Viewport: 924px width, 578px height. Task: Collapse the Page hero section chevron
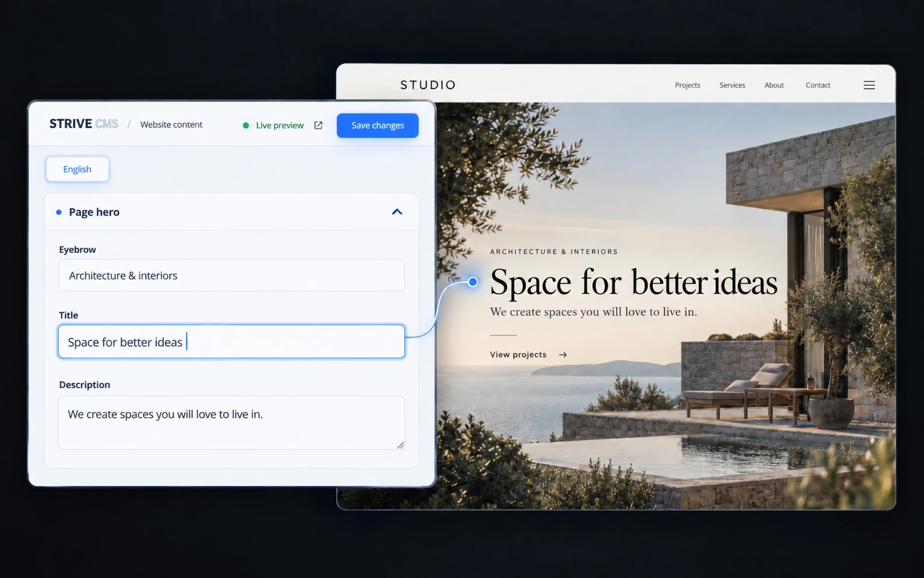tap(397, 212)
